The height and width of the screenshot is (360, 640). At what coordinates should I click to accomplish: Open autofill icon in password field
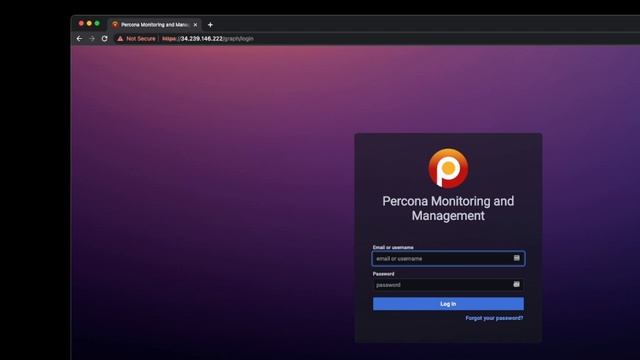[x=516, y=284]
